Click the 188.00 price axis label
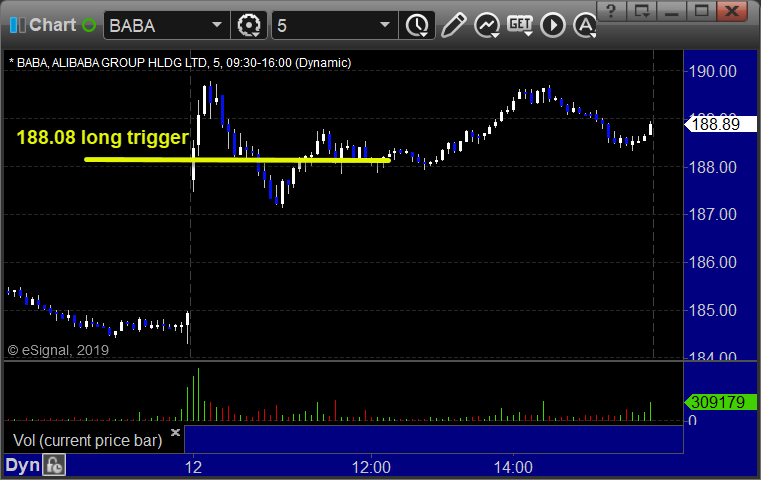 tap(712, 167)
